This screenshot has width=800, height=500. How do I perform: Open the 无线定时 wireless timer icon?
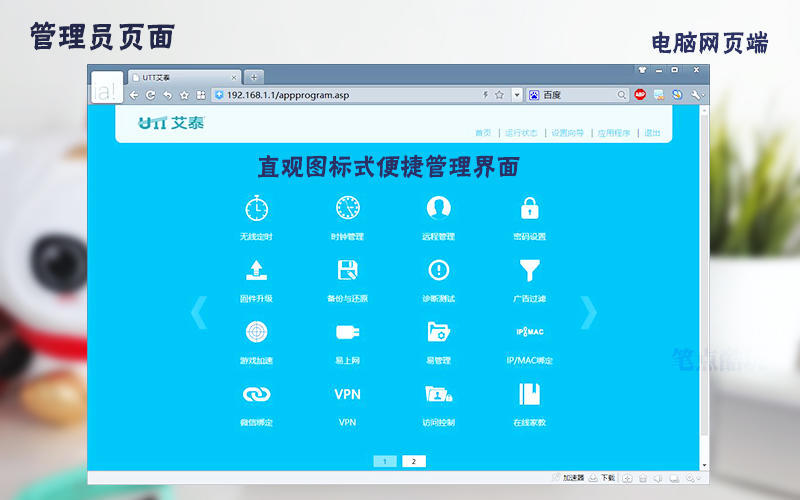[x=256, y=208]
